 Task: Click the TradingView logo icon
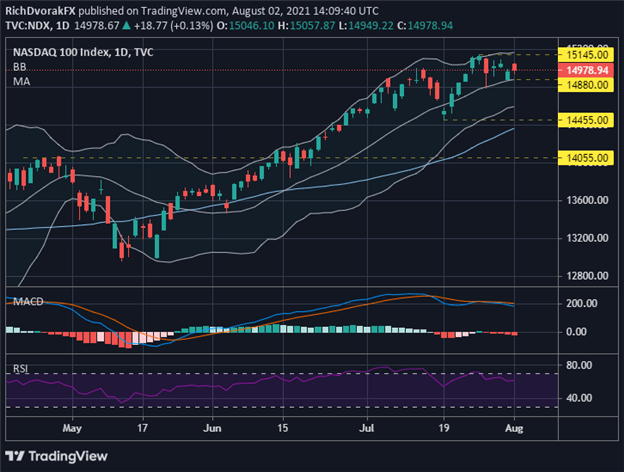click(x=15, y=456)
